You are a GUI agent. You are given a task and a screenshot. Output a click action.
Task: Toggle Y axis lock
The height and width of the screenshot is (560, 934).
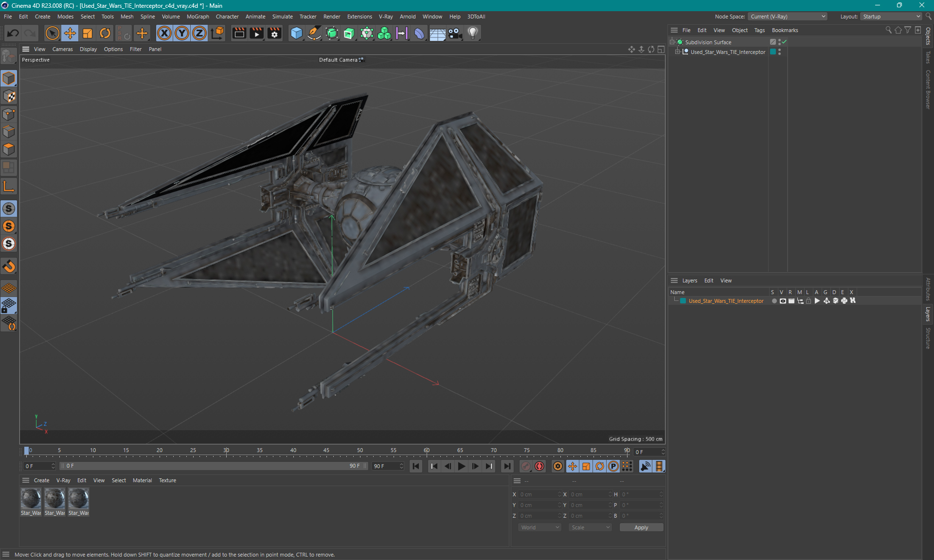coord(182,33)
